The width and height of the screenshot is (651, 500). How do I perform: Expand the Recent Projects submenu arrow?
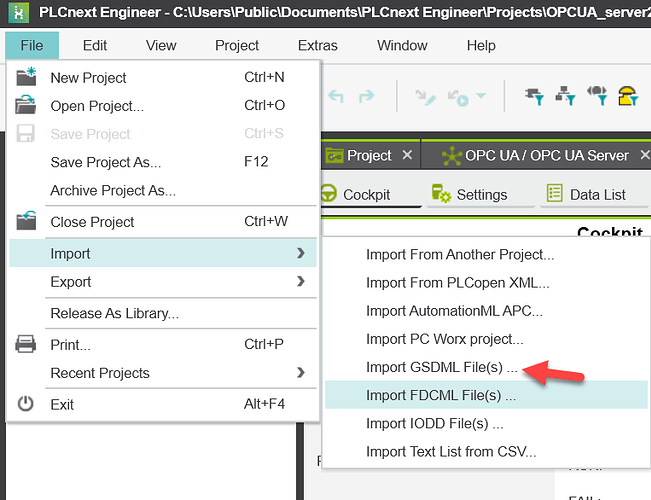(301, 372)
